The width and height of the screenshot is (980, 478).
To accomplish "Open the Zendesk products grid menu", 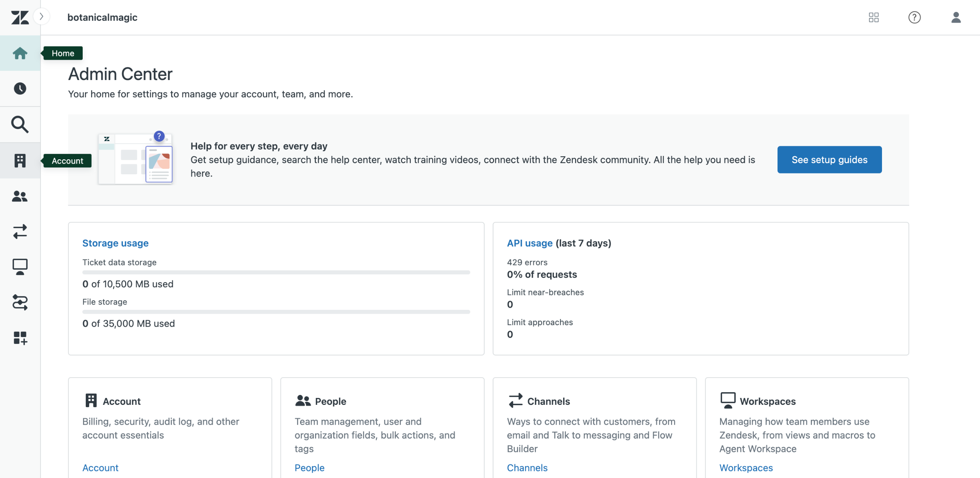I will 874,17.
